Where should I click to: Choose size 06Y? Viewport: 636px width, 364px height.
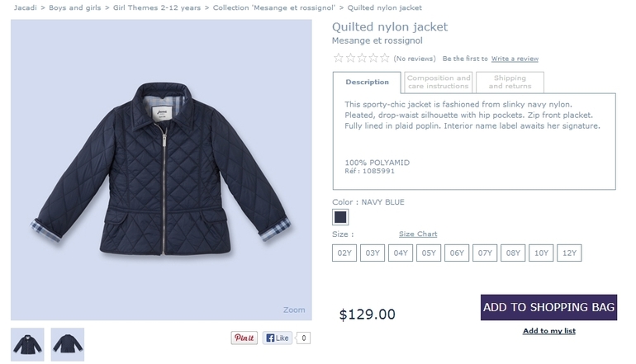tap(457, 253)
